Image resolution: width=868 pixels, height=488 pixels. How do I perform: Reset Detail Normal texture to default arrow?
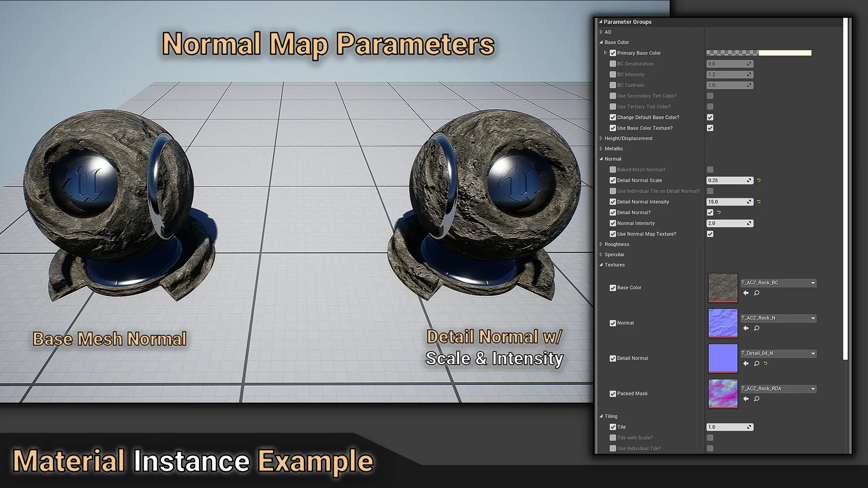(765, 364)
